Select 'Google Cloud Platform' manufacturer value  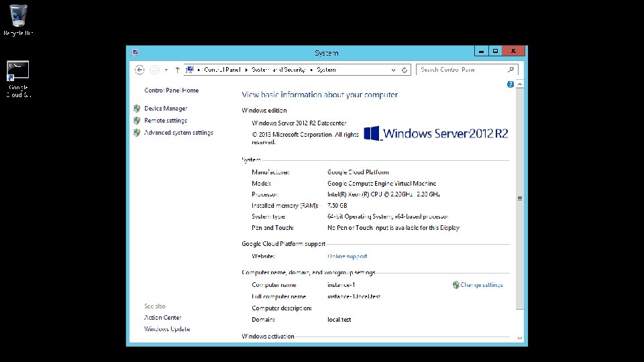pos(358,172)
